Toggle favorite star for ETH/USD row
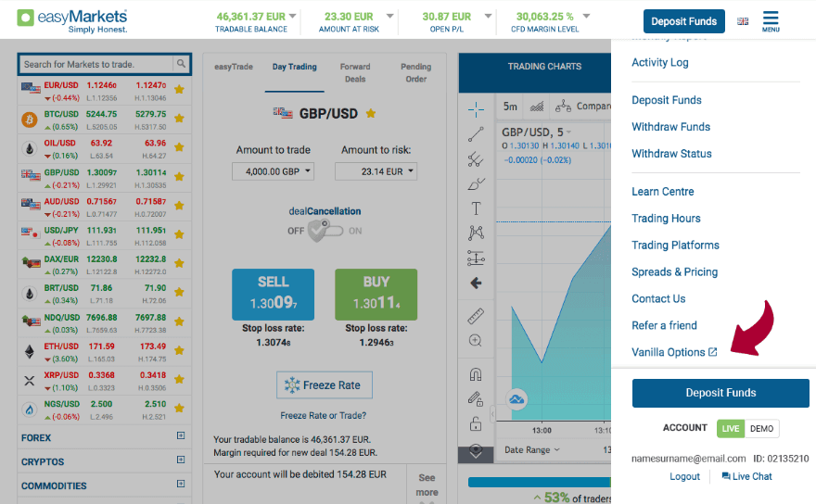The width and height of the screenshot is (816, 504). tap(180, 350)
